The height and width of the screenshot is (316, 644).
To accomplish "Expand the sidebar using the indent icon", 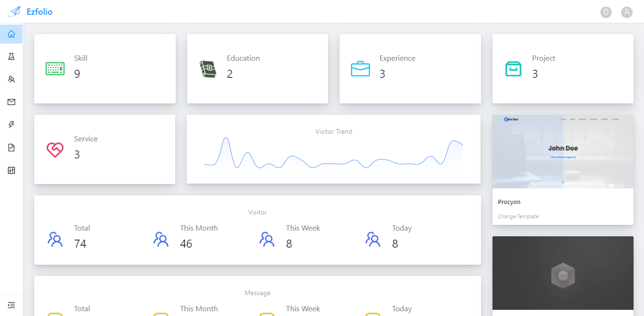I will tap(11, 305).
